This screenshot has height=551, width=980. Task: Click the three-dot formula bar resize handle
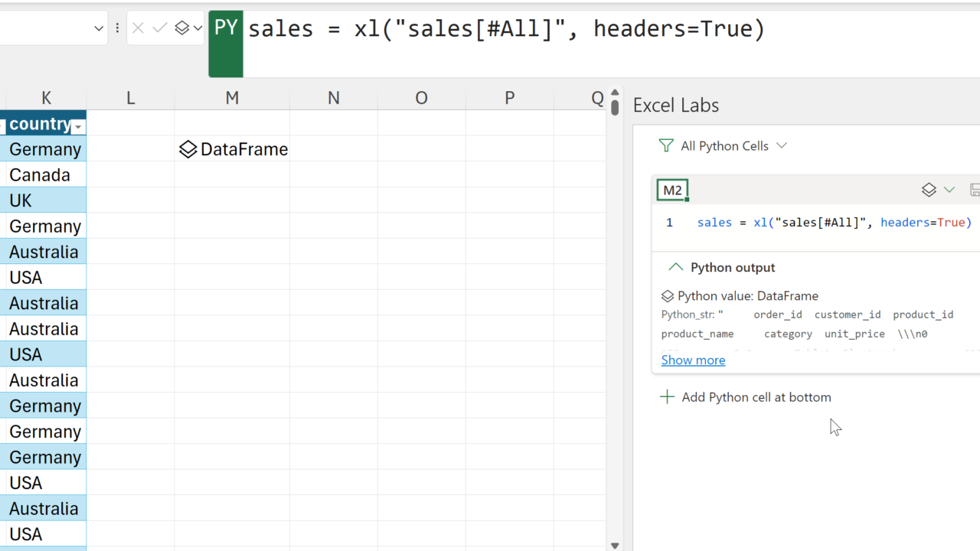[x=117, y=28]
